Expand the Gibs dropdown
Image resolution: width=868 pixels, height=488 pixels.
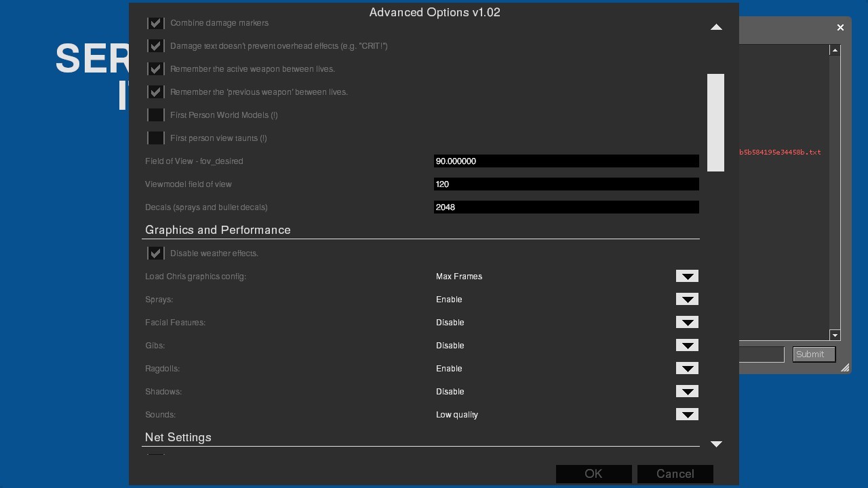point(687,346)
